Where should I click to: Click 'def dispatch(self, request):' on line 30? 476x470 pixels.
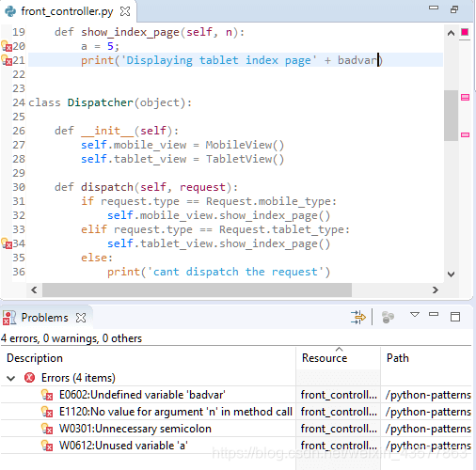146,187
